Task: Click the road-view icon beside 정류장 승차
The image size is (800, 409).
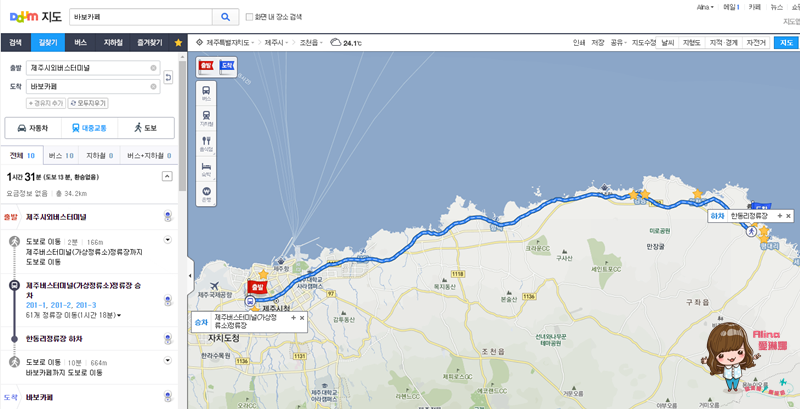Action: pos(167,300)
